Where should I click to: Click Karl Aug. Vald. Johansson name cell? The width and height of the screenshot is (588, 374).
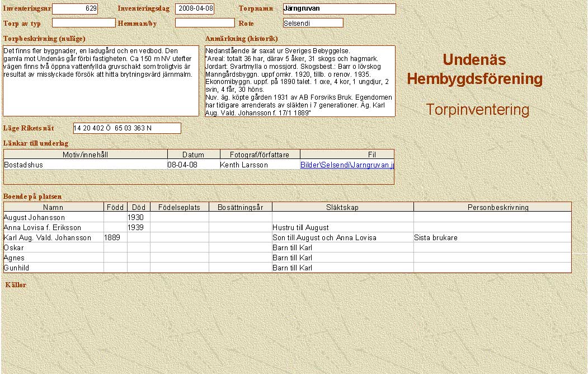(x=48, y=238)
